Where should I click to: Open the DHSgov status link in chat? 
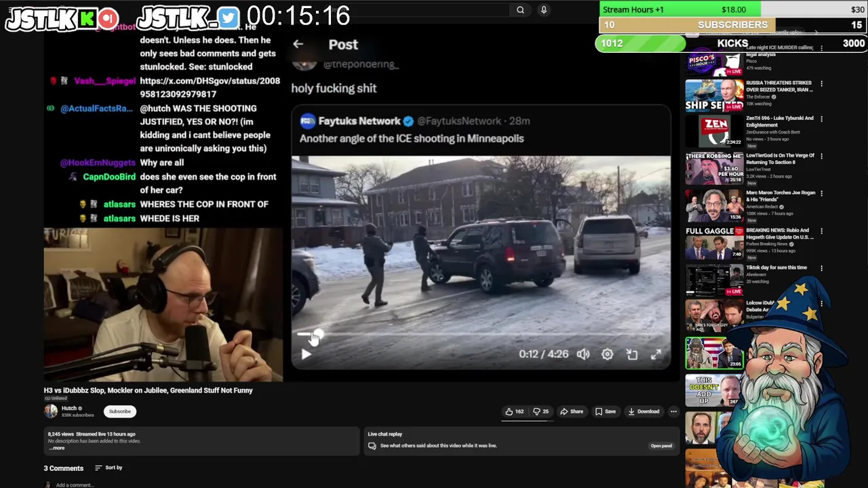tap(210, 87)
